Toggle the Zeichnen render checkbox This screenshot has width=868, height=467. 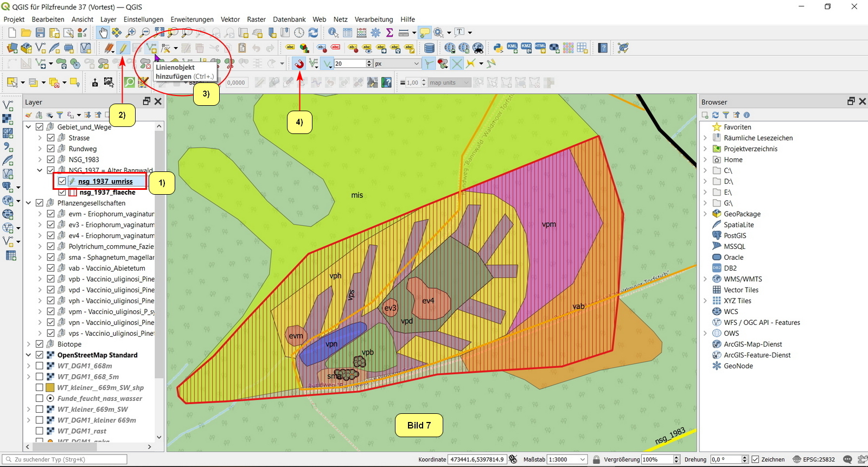click(755, 459)
